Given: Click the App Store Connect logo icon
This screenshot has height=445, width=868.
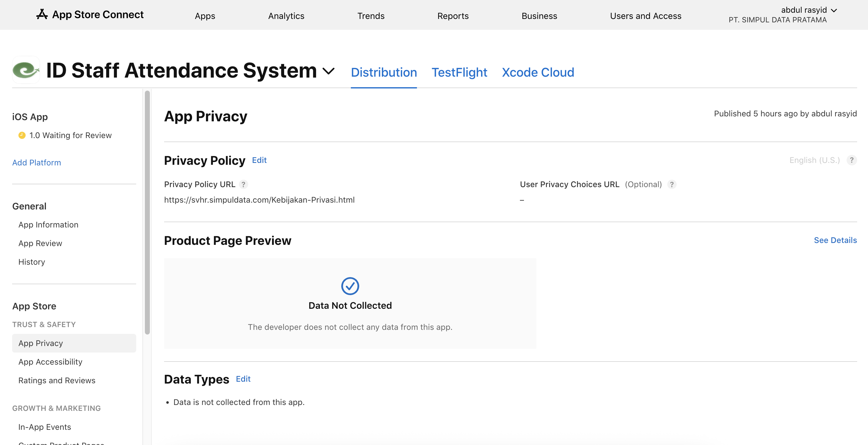Looking at the screenshot, I should (x=42, y=15).
